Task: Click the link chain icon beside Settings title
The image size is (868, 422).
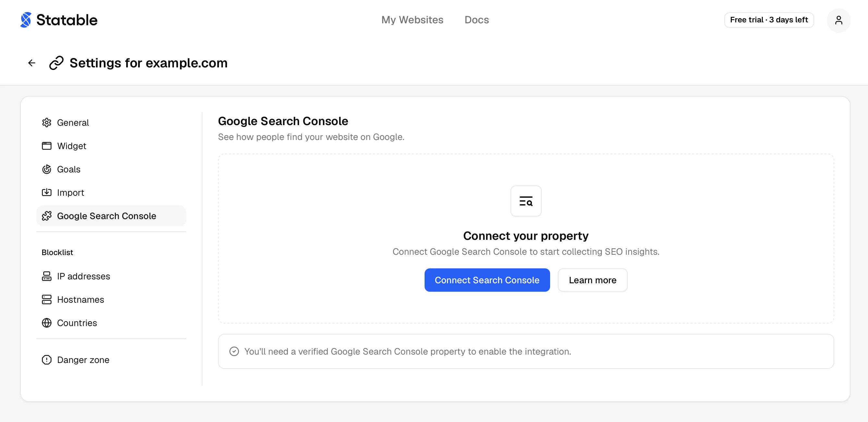Action: point(56,63)
